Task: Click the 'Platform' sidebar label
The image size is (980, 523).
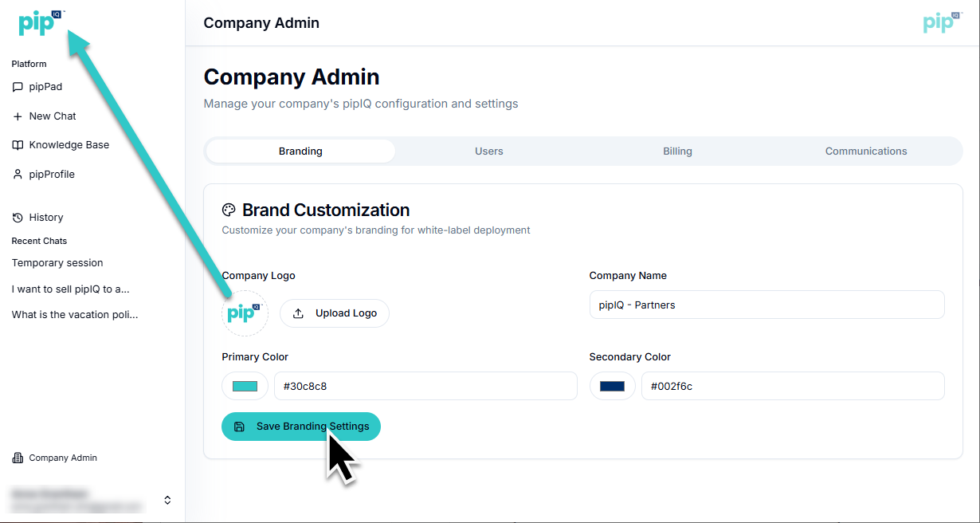Action: pyautogui.click(x=29, y=64)
